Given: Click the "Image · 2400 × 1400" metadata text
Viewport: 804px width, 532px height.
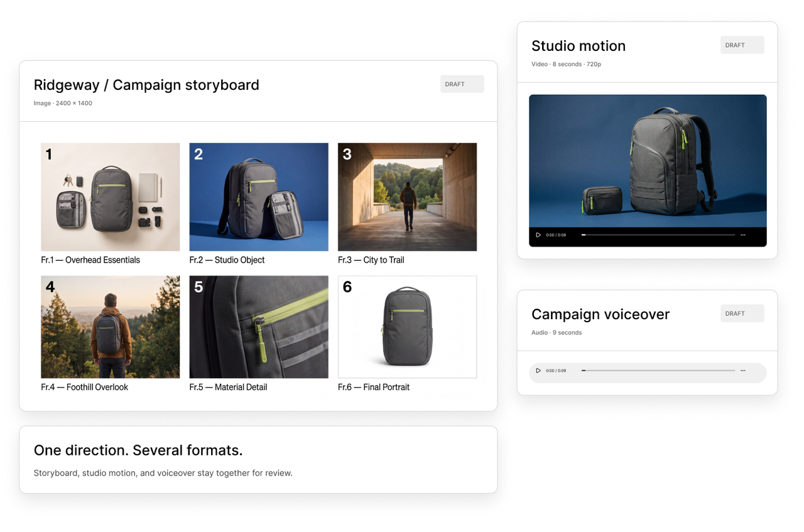Looking at the screenshot, I should tap(63, 103).
